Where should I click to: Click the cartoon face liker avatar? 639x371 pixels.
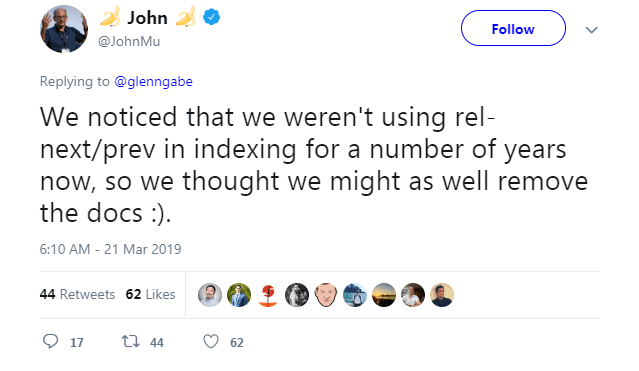(x=326, y=295)
